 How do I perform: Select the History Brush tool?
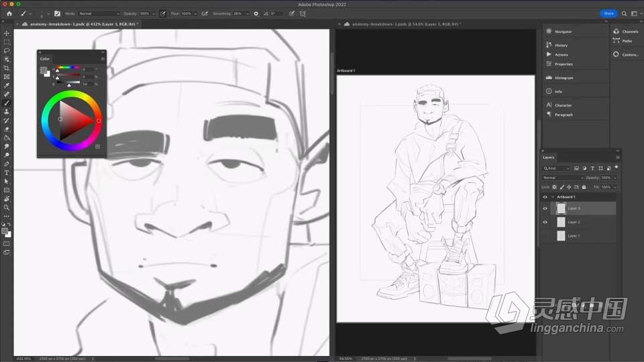[7, 120]
